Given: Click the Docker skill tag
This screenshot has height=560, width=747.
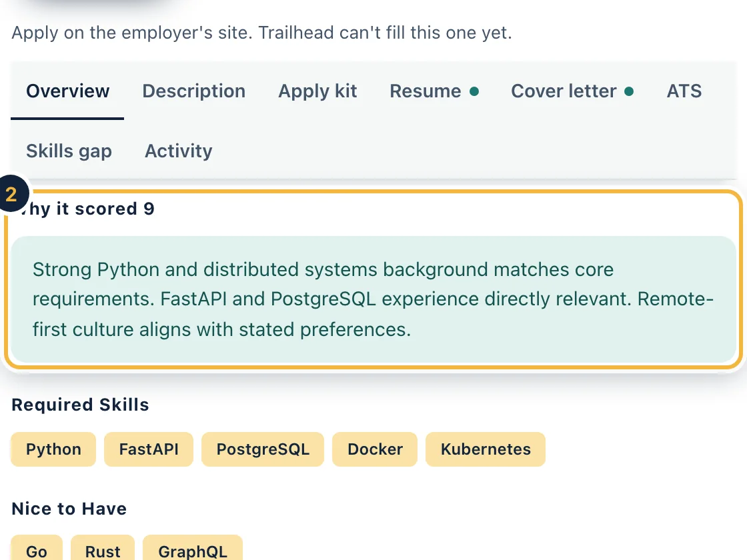Looking at the screenshot, I should [x=375, y=449].
